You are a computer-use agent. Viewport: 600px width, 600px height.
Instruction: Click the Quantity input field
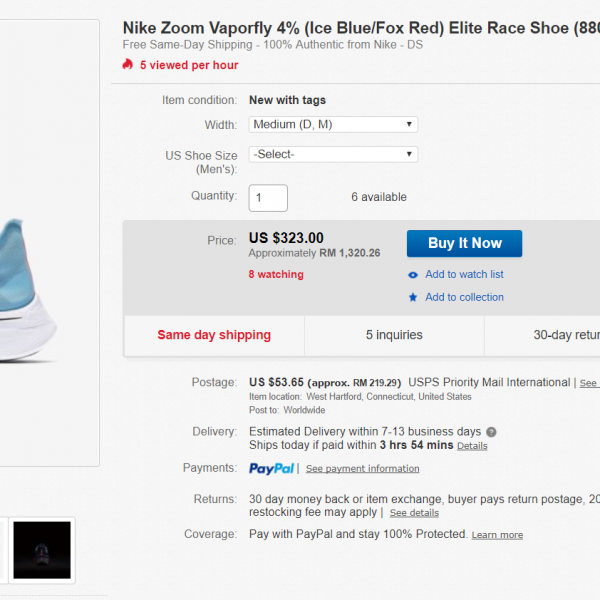coord(268,198)
